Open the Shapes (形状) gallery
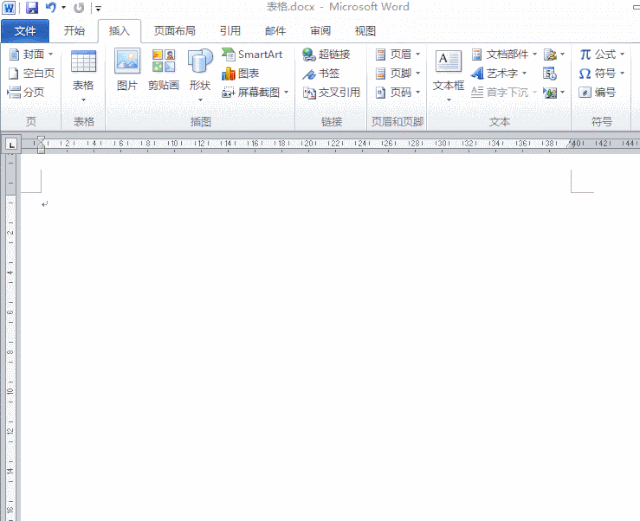Screen dimensions: 640x521 tap(200, 76)
